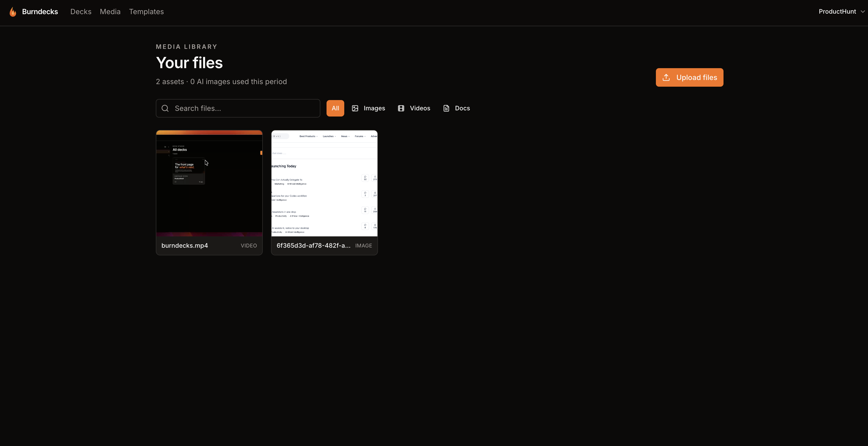Focus the Search files input
Screen dimensions: 868x446
[238, 108]
